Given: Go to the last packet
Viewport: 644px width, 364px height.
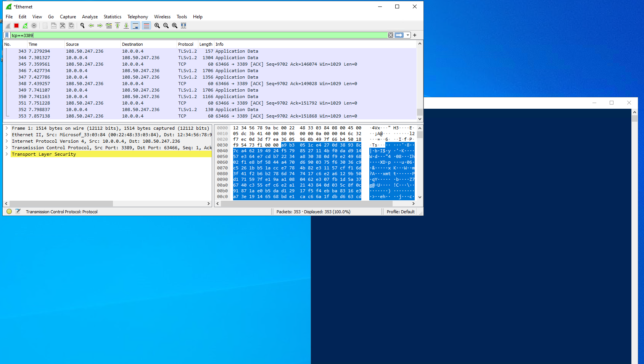Looking at the screenshot, I should tap(126, 25).
